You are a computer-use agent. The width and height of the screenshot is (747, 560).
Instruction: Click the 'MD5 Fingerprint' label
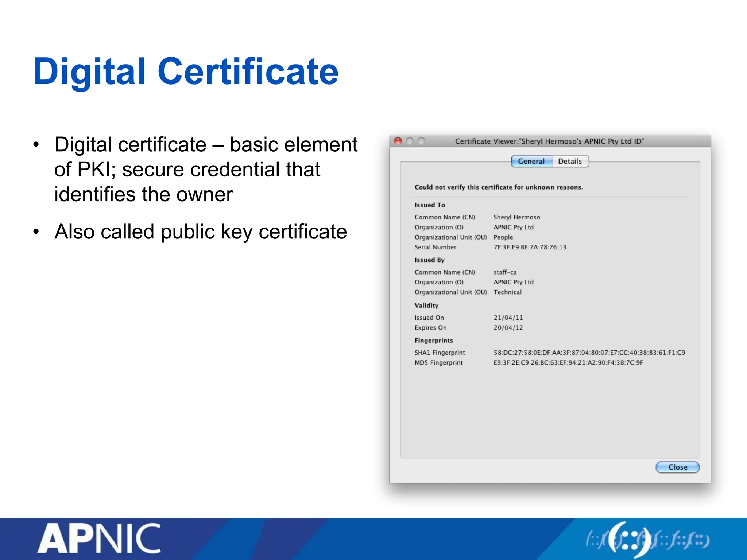[x=438, y=363]
